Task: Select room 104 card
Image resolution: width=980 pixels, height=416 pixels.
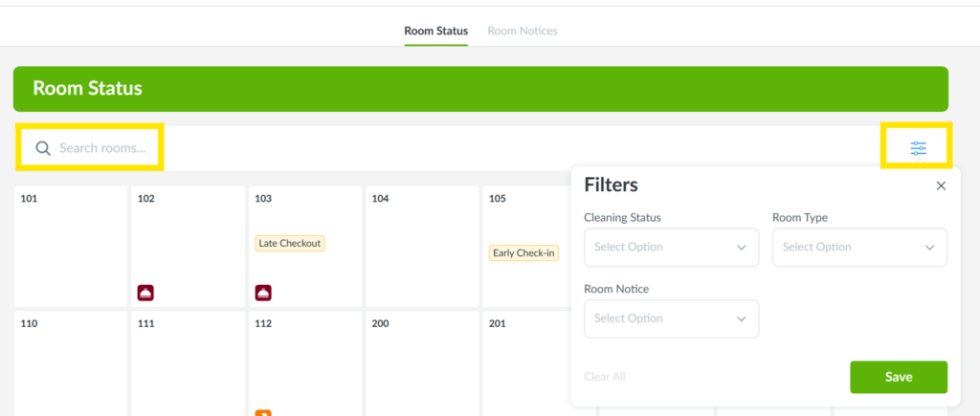Action: [x=421, y=246]
